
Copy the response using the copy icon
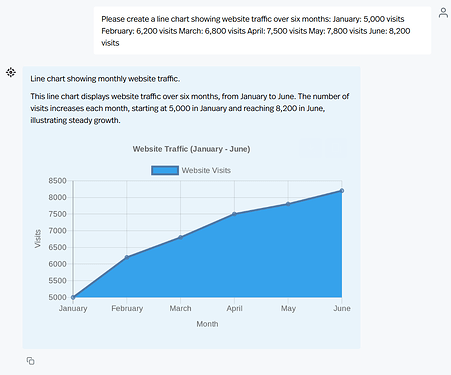30,361
